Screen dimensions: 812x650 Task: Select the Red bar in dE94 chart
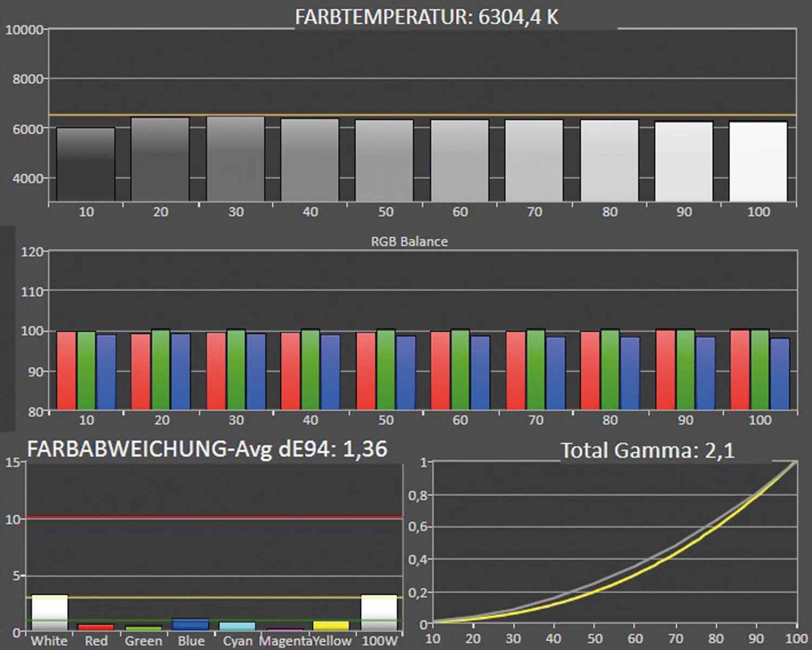pos(96,627)
